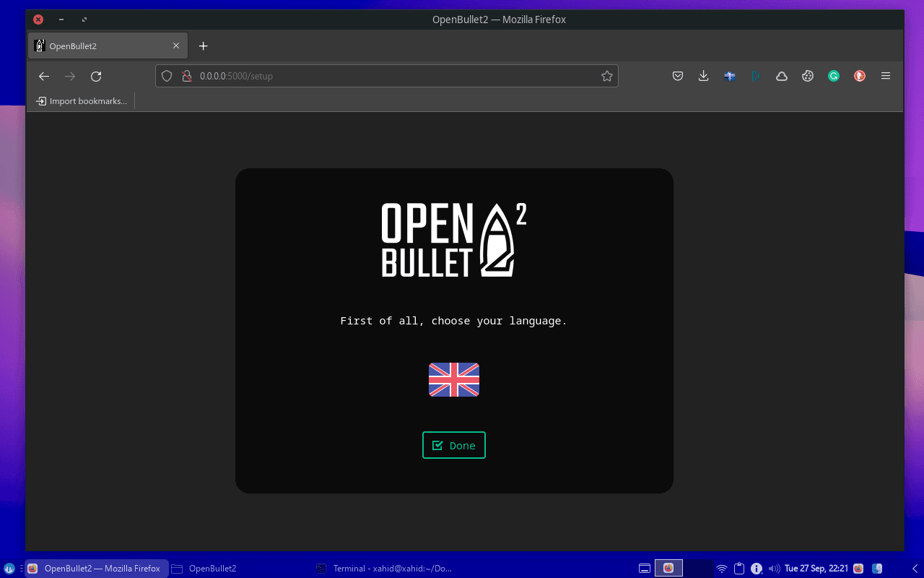Bookmark this page with the star
Viewport: 924px width, 578px height.
point(606,75)
